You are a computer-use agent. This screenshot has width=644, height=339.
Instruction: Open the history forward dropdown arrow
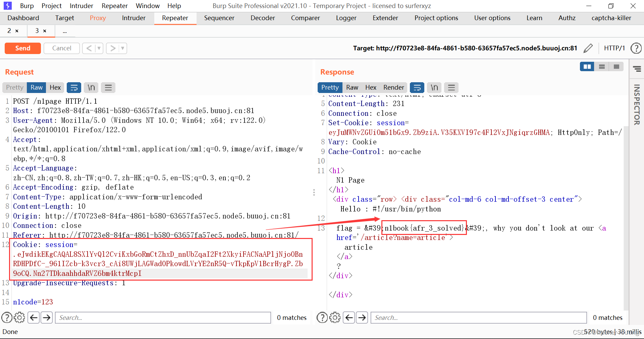click(123, 48)
